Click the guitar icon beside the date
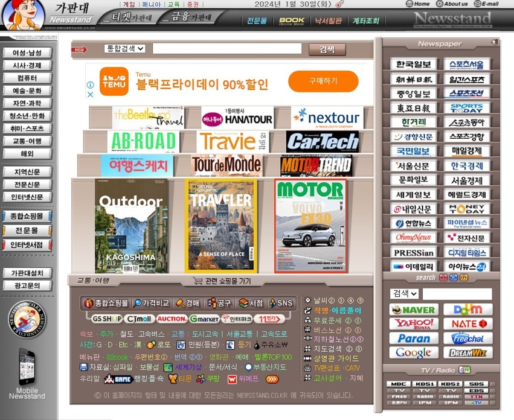Image resolution: width=514 pixels, height=420 pixels. pyautogui.click(x=340, y=4)
